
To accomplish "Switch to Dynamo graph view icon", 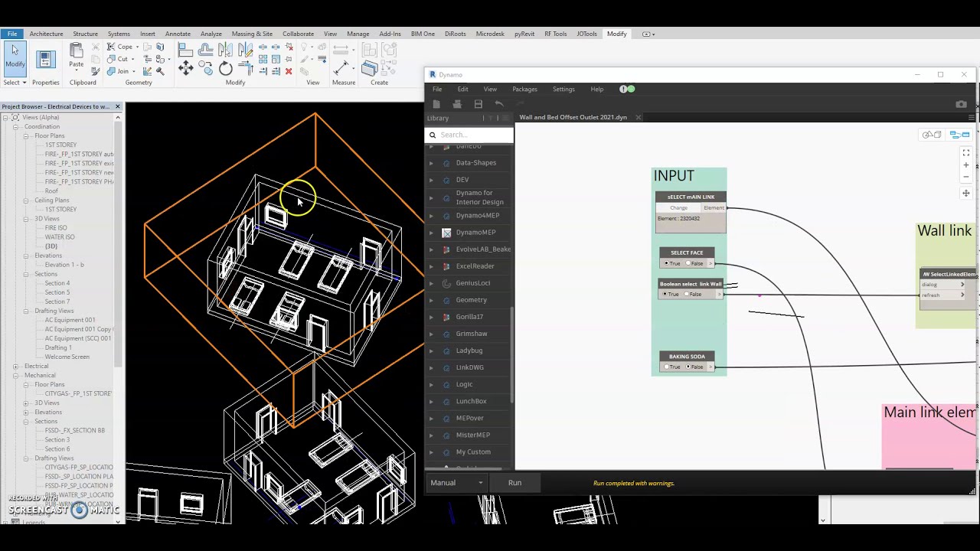I will [x=959, y=135].
